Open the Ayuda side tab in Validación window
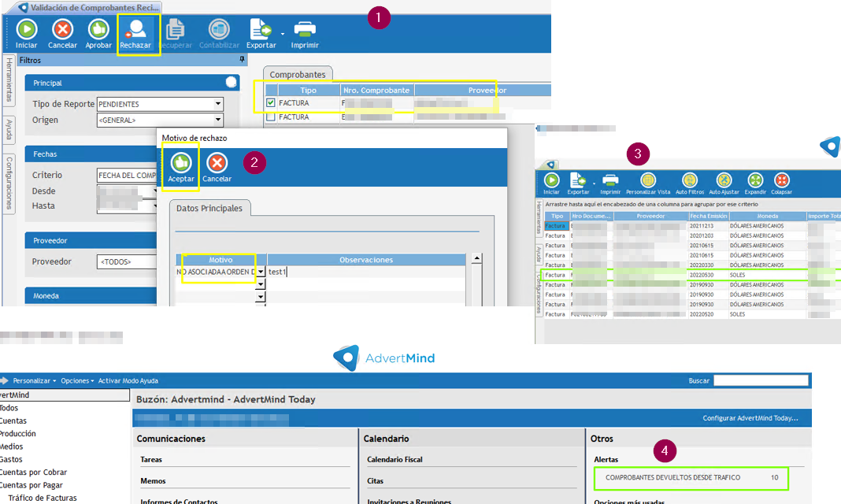Viewport: 841px width, 504px height. pos(9,130)
